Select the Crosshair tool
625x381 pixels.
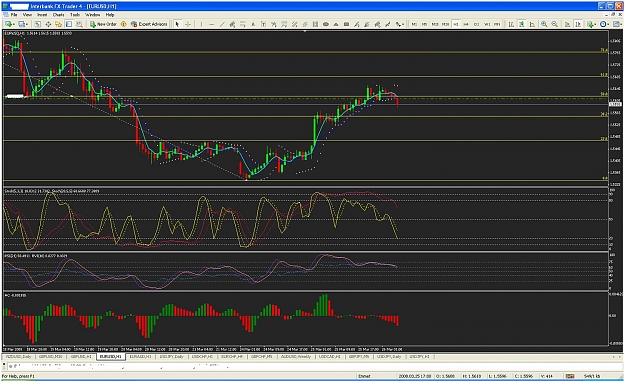[x=188, y=24]
